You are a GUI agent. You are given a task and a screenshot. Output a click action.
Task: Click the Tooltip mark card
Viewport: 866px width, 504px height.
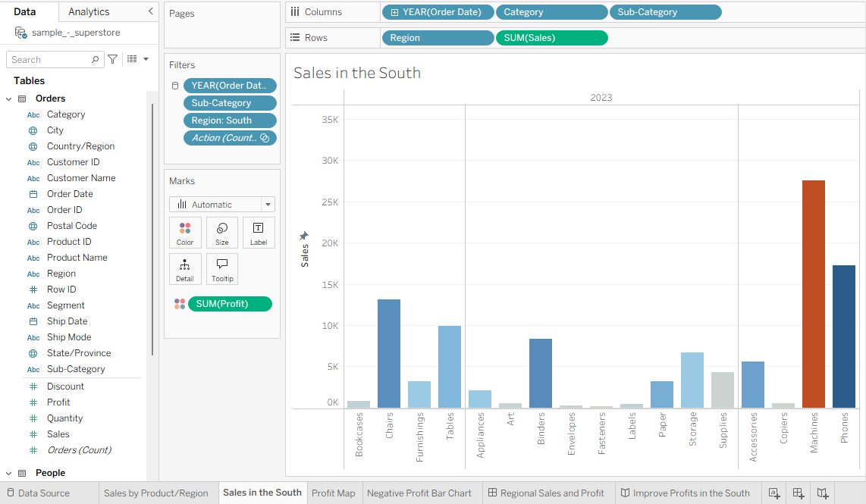[222, 269]
